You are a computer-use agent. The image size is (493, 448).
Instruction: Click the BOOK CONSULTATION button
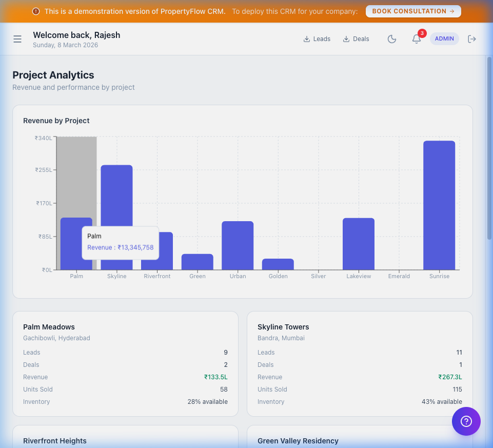pyautogui.click(x=413, y=11)
